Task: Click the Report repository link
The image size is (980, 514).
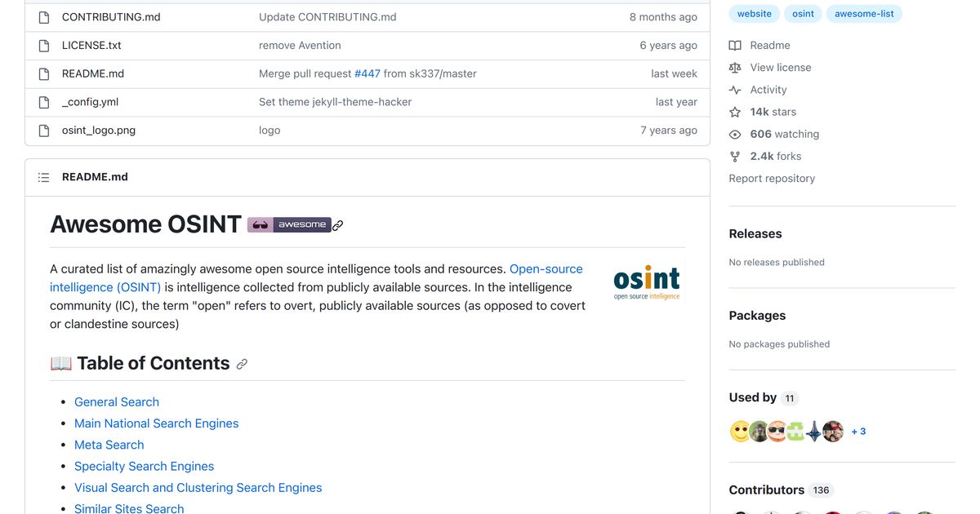Action: coord(771,178)
